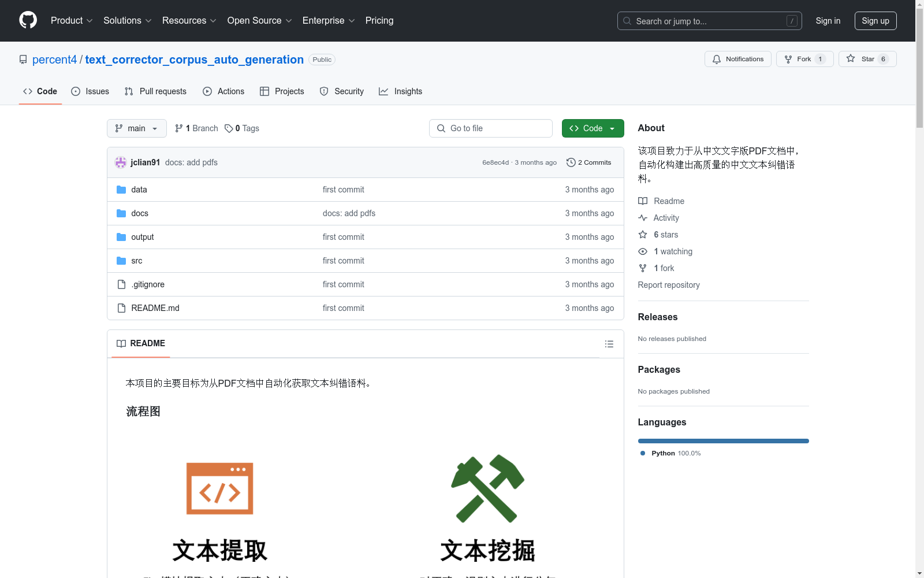
Task: Expand the Enterprise dropdown
Action: pyautogui.click(x=328, y=20)
